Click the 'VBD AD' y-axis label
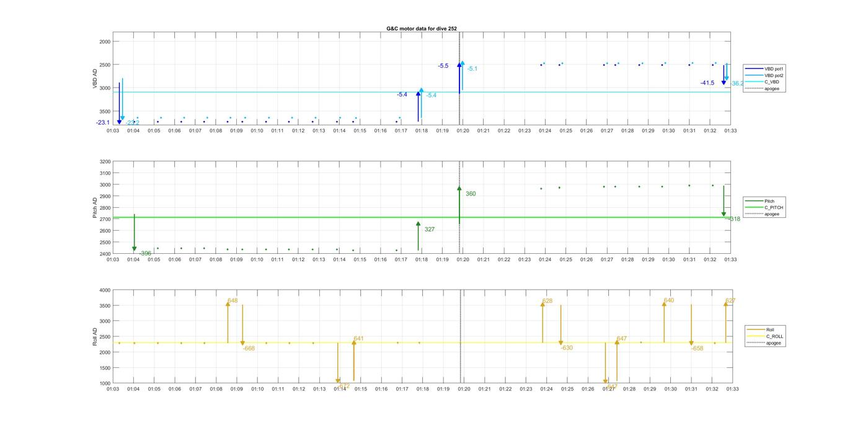868x430 pixels. 95,79
